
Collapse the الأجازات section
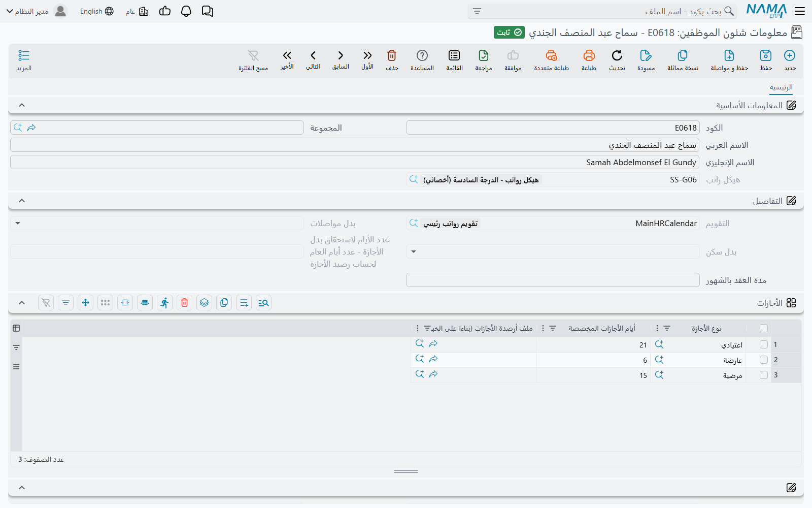point(22,303)
